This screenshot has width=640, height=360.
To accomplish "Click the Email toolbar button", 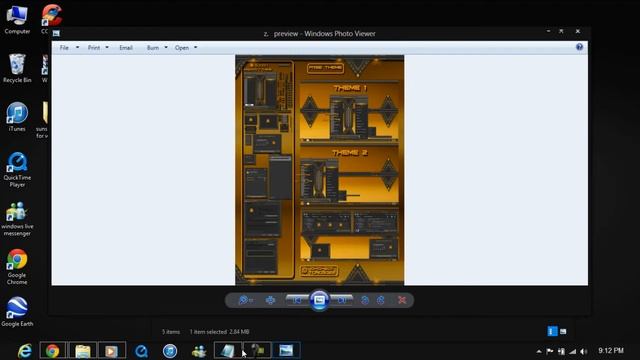I will (x=126, y=48).
